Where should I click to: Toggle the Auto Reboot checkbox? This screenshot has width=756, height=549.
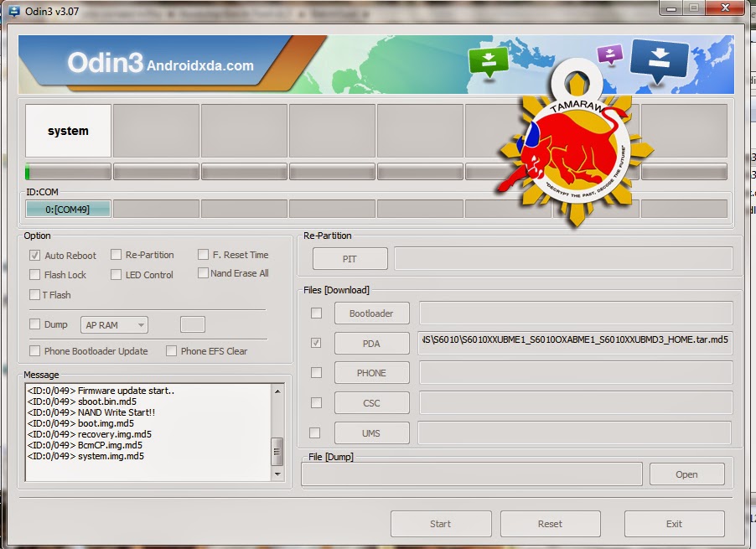pos(34,255)
